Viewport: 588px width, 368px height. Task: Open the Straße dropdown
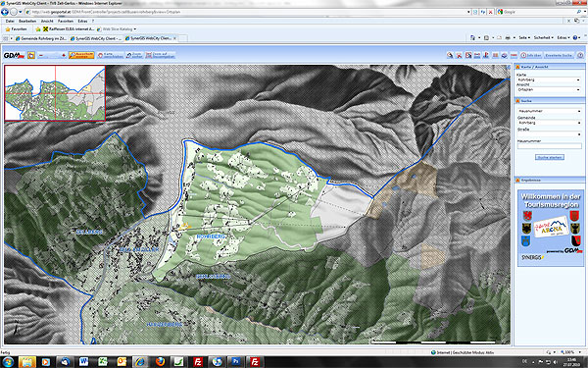[550, 134]
